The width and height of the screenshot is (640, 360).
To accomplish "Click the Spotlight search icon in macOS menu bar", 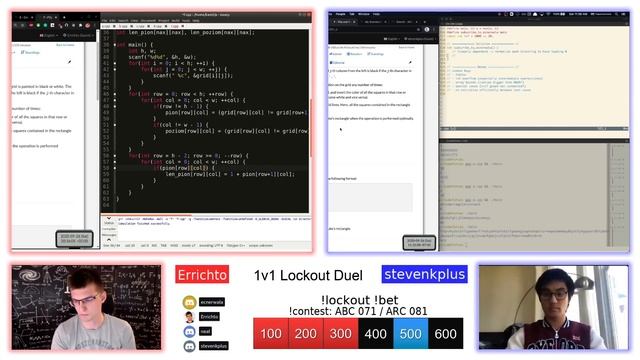I will 616,14.
